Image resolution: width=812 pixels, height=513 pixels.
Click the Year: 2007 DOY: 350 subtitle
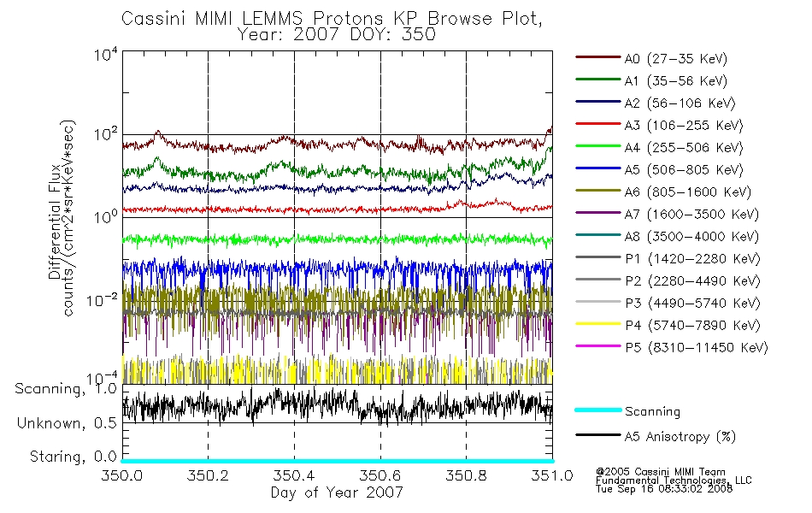coord(336,35)
